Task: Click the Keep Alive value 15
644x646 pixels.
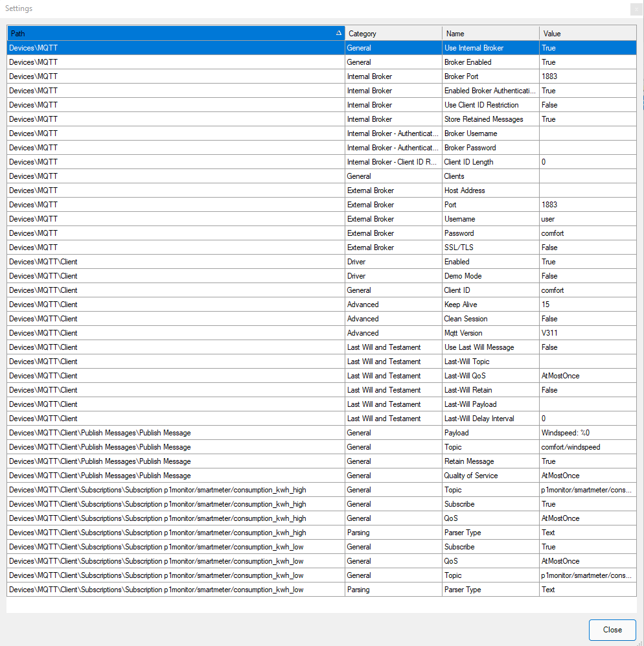Action: [x=588, y=305]
